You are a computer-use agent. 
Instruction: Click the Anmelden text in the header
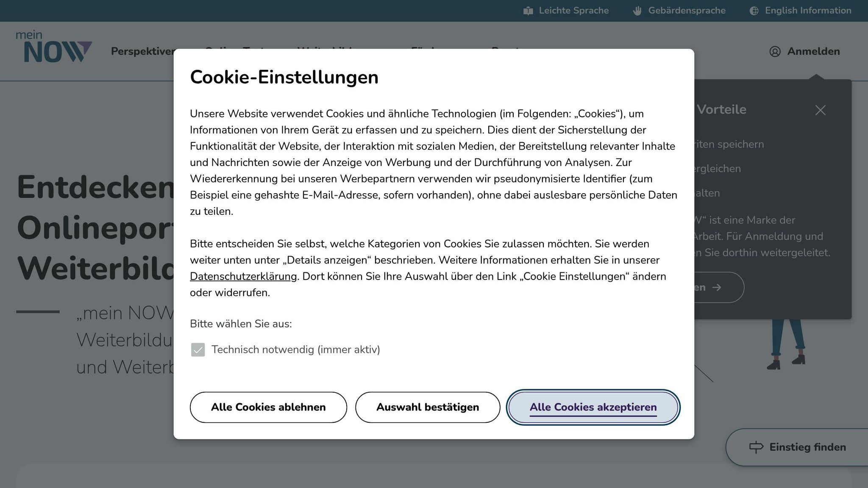[x=813, y=52]
